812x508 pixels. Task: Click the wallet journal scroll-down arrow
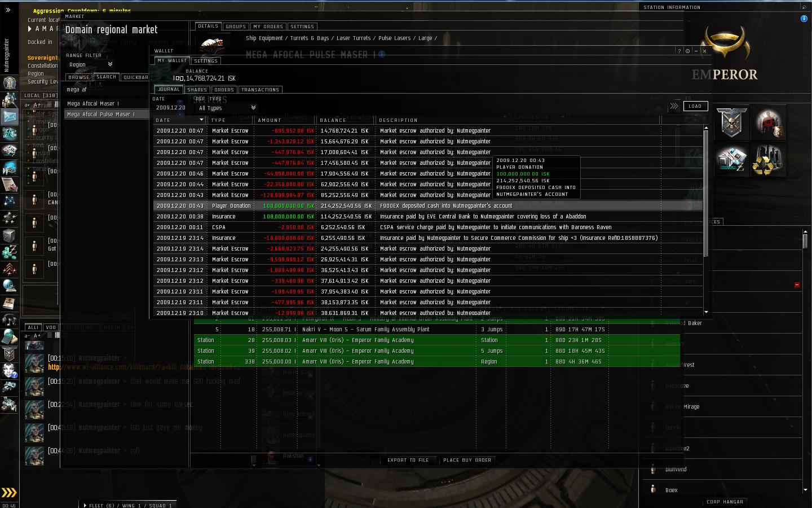(x=706, y=312)
